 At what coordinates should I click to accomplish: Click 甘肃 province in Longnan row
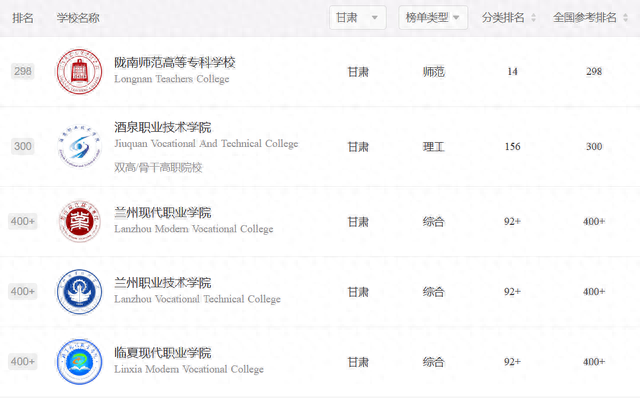tap(358, 72)
